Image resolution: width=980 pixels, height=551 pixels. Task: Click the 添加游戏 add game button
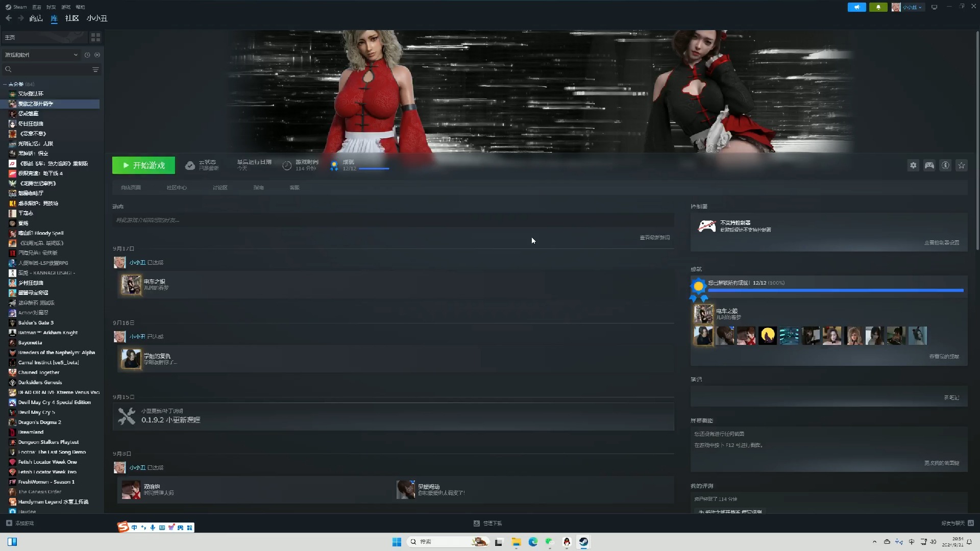click(20, 523)
